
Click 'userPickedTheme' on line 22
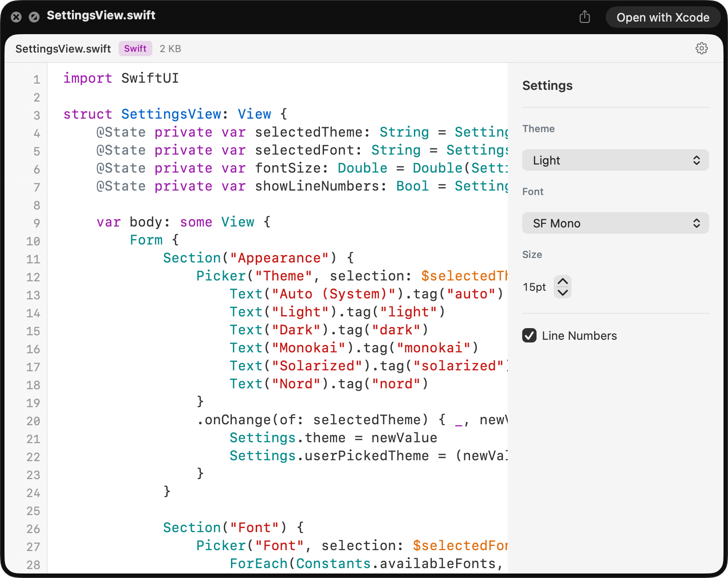pos(367,456)
